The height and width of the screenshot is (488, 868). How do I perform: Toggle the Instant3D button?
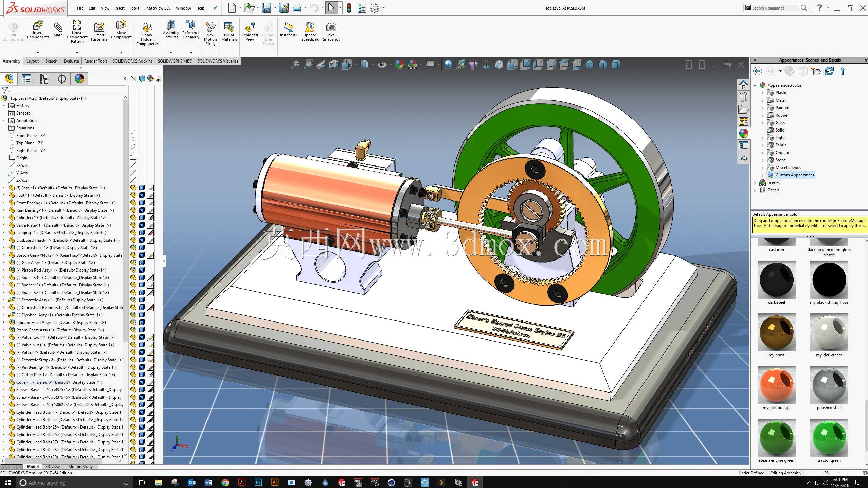coord(288,30)
